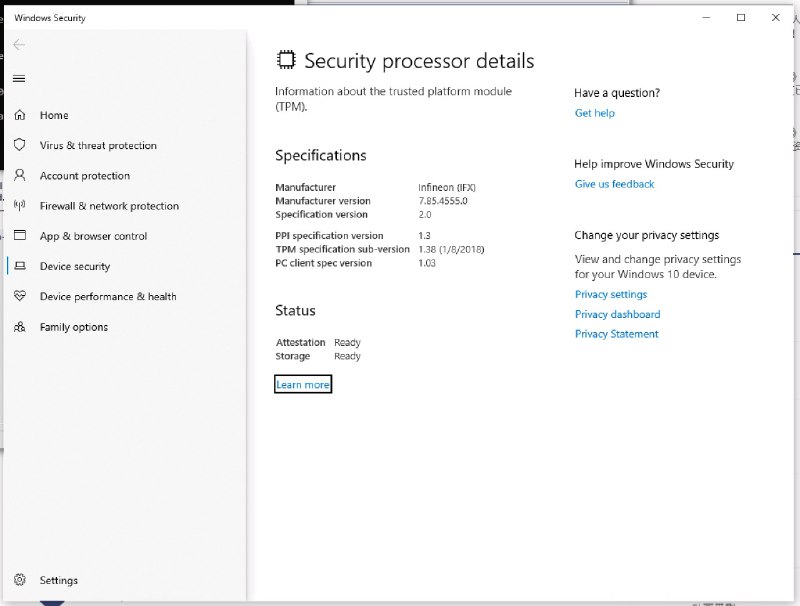The image size is (800, 606).
Task: Click the Home icon in the sidebar
Action: [20, 115]
